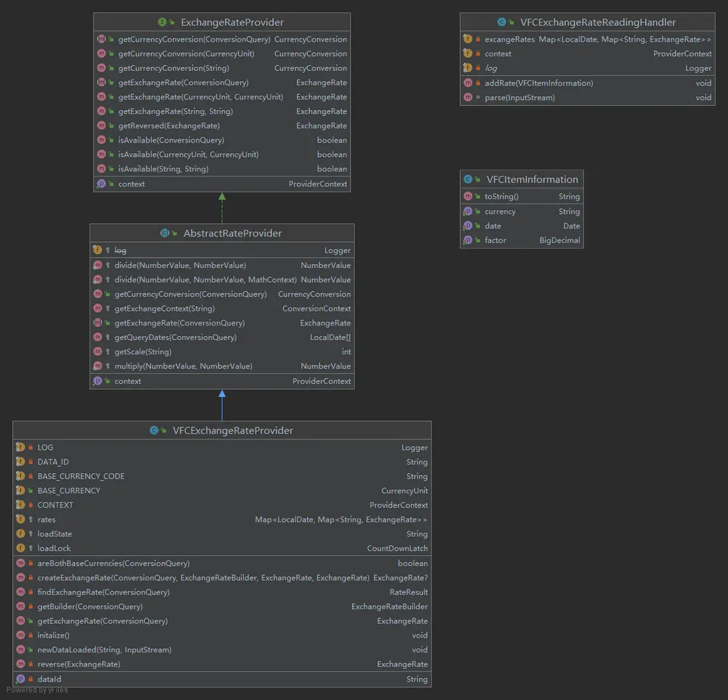This screenshot has height=700, width=728.
Task: Click isAvailable(String, String) method
Action: pos(222,168)
